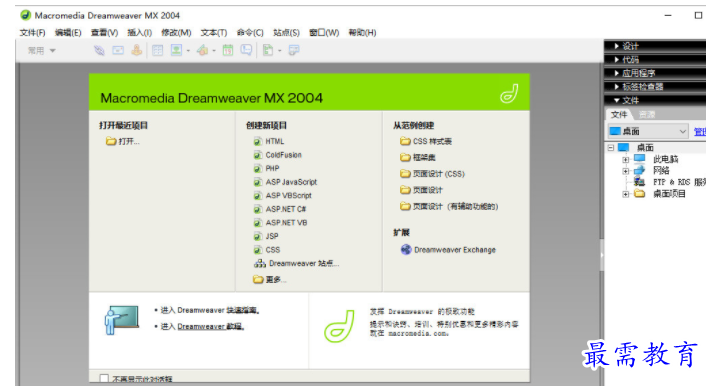This screenshot has width=706, height=386.
Task: Open the 常用 insert category dropdown
Action: (x=41, y=50)
